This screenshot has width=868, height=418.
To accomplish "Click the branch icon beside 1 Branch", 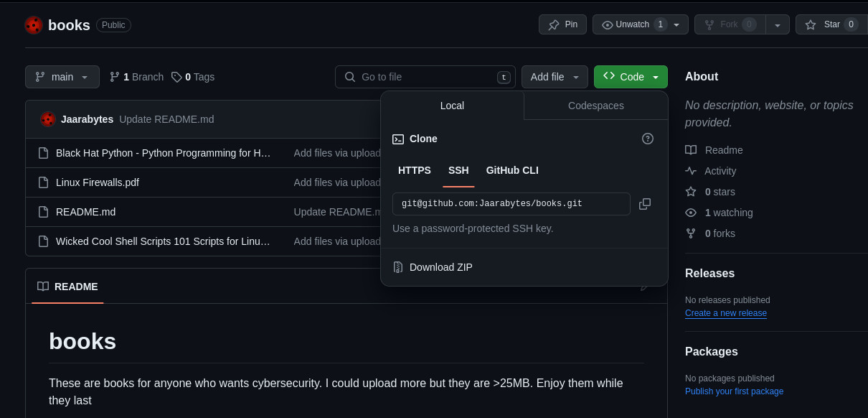I will pyautogui.click(x=115, y=77).
